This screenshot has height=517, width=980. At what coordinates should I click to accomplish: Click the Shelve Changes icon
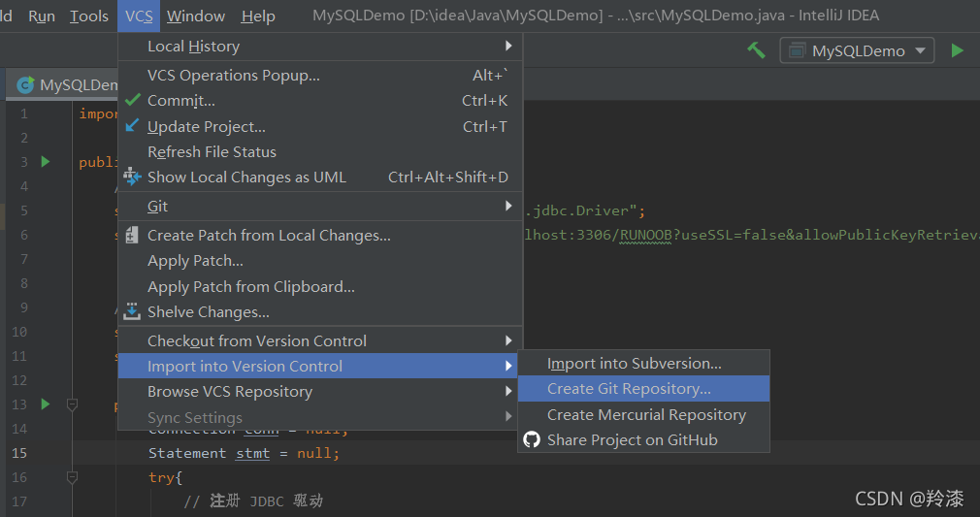coord(131,311)
